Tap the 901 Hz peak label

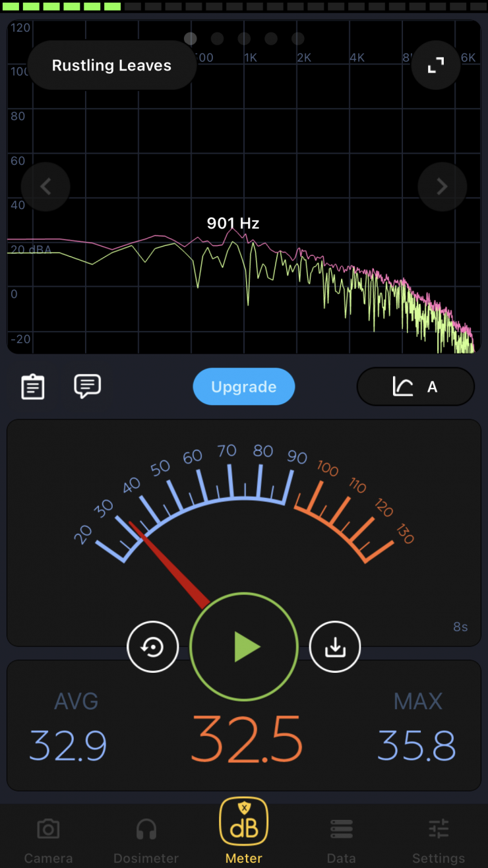click(x=233, y=224)
